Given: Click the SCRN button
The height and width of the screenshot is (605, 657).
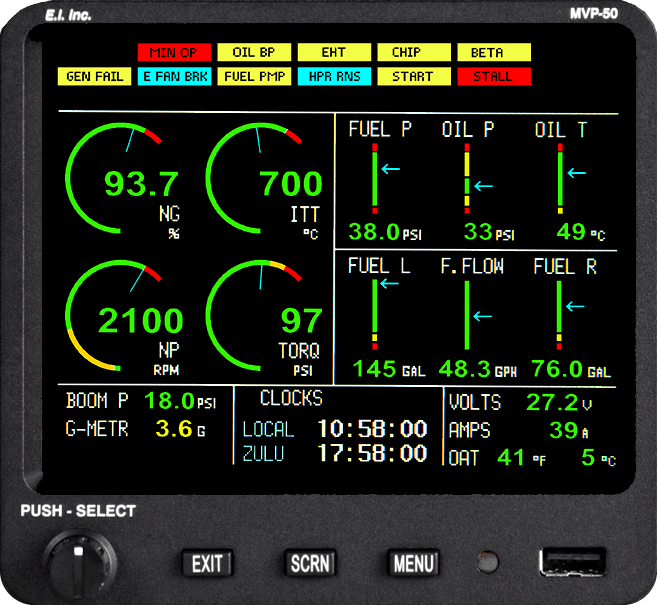Looking at the screenshot, I should coord(310,563).
